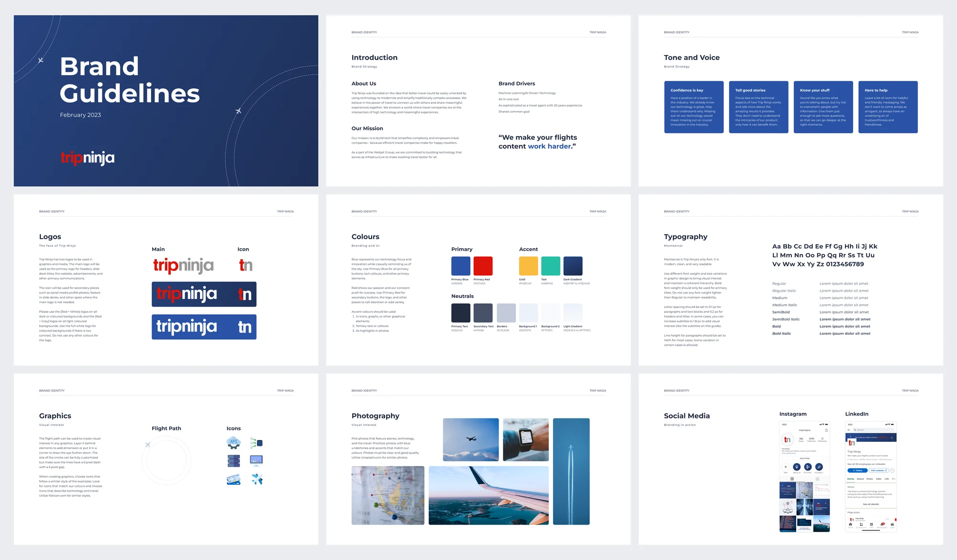Screen dimensions: 957x560
Task: Open the smartwatch on wrist photo
Action: pyautogui.click(x=526, y=439)
